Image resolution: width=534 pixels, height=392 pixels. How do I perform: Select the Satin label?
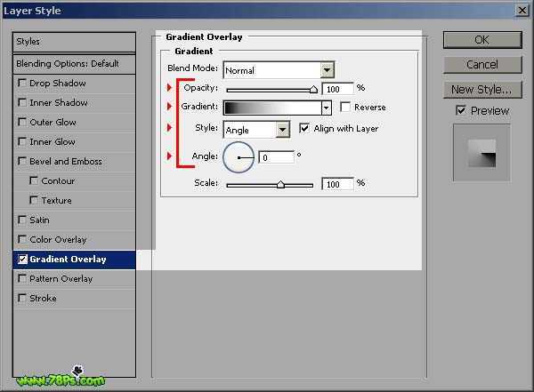[39, 220]
